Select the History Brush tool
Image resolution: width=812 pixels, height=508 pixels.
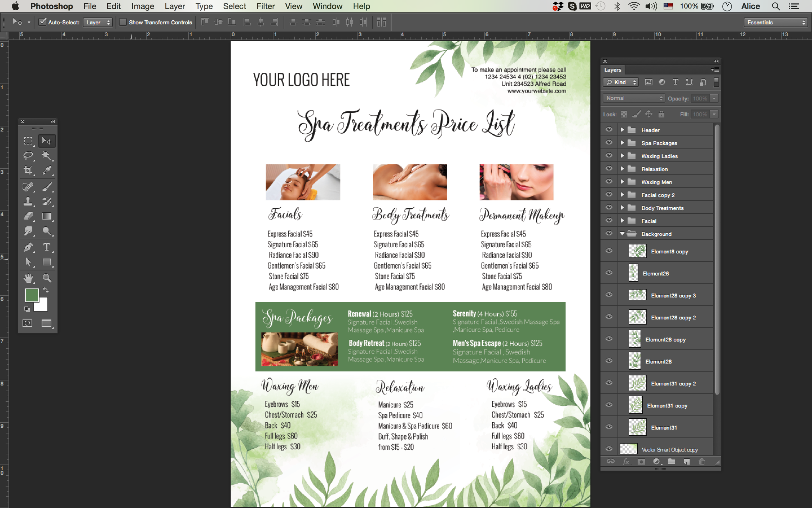[x=47, y=201]
